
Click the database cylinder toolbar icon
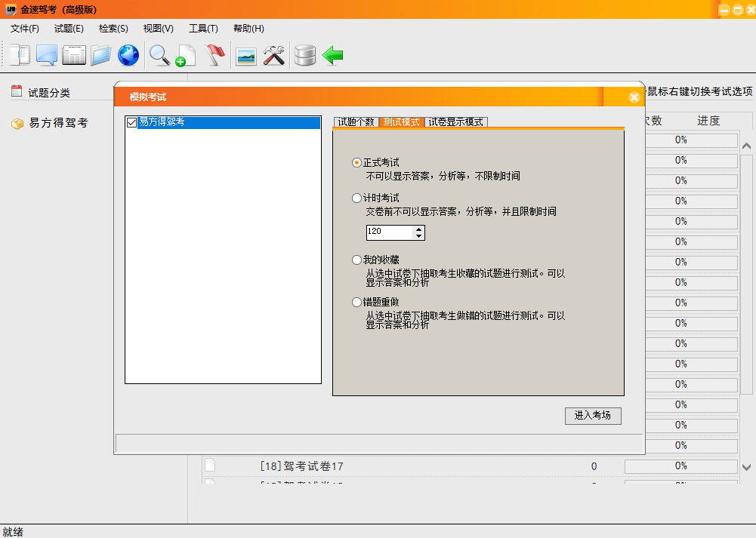304,55
